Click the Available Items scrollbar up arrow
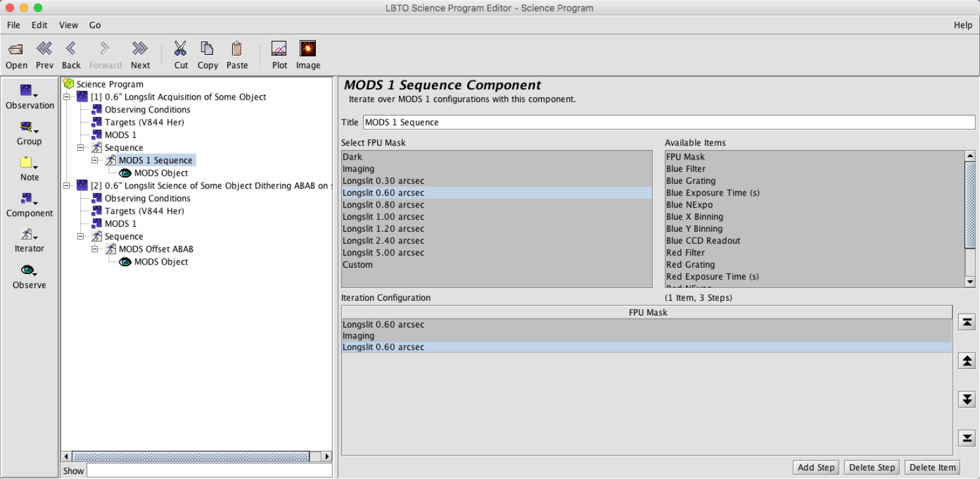Viewport: 980px width, 479px height. point(970,156)
